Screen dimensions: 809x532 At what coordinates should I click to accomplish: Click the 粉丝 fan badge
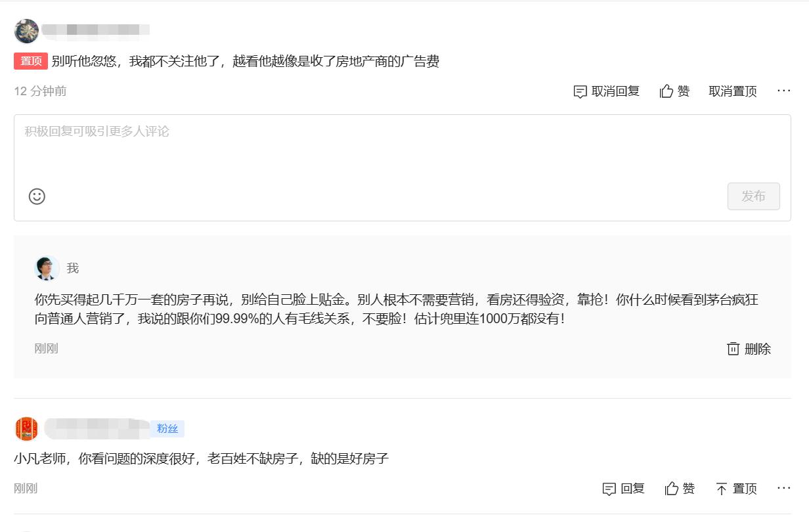167,429
